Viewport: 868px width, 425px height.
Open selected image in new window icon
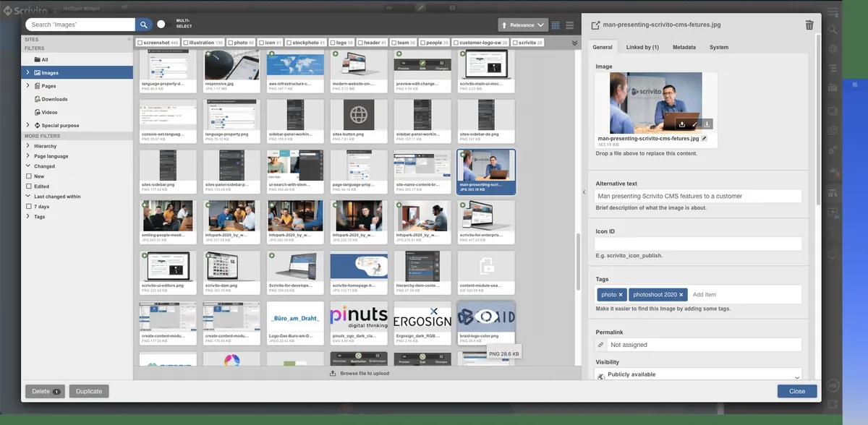click(595, 25)
